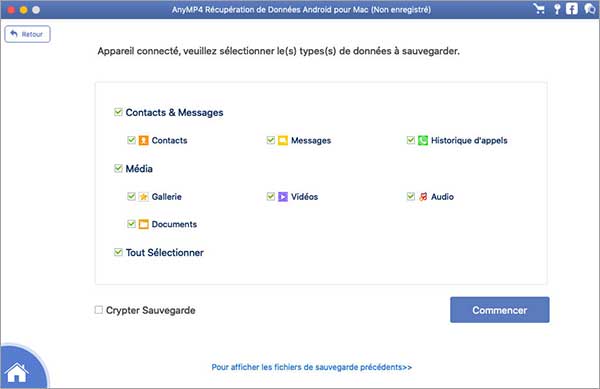
Task: Go back with the Retour button
Action: 27,34
